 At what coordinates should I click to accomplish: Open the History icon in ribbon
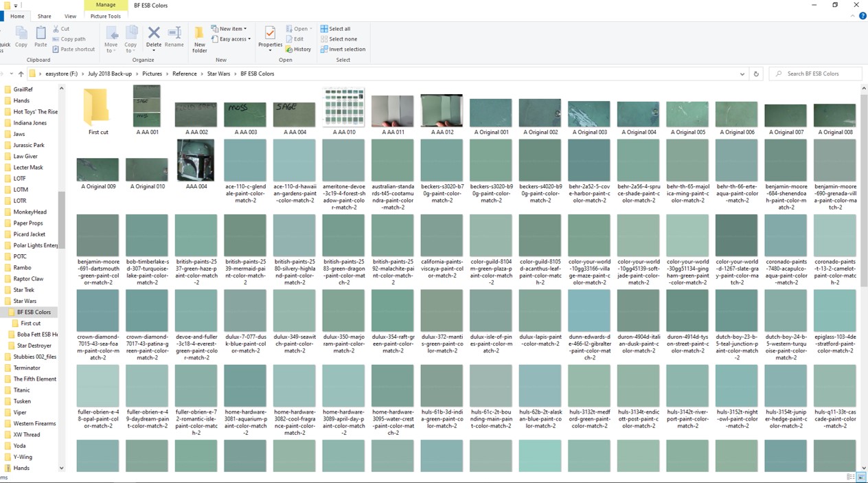click(289, 49)
